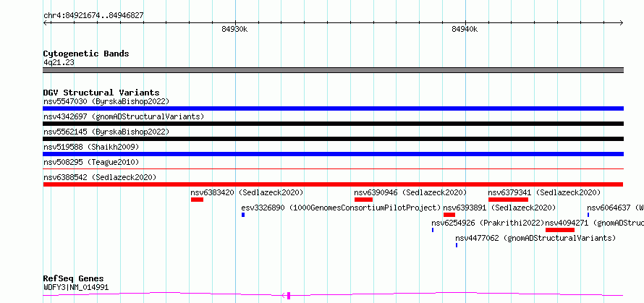This screenshot has height=303, width=644.
Task: Select the small nsv6064637 blue marker
Action: [x=588, y=215]
